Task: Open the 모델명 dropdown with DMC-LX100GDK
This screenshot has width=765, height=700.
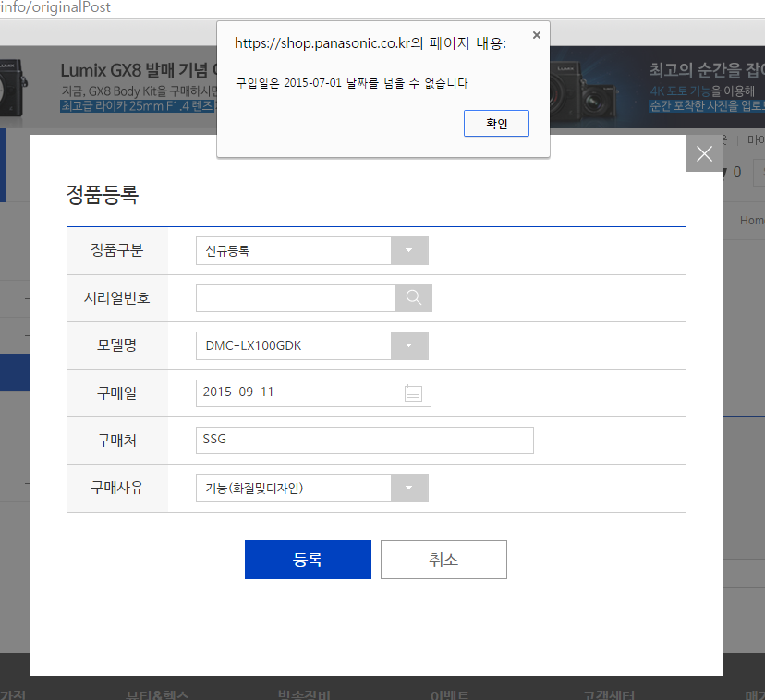Action: click(409, 346)
